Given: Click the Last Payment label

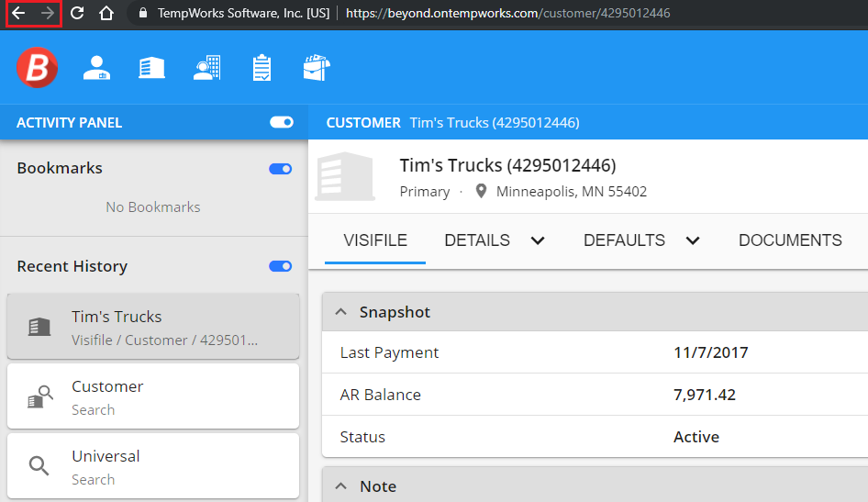Looking at the screenshot, I should [x=389, y=352].
